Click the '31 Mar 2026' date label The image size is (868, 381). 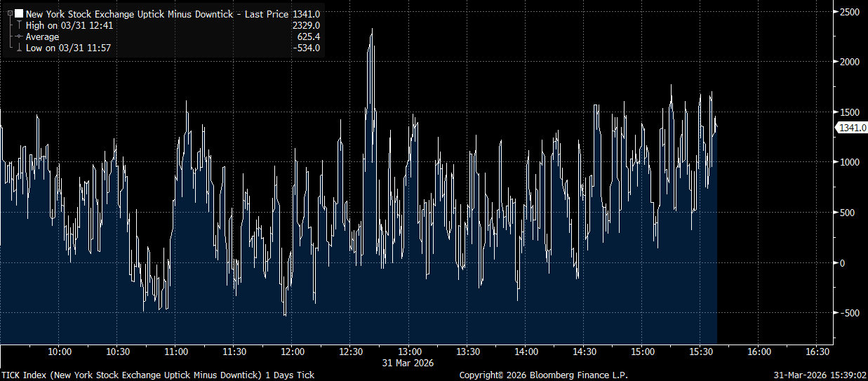click(409, 363)
